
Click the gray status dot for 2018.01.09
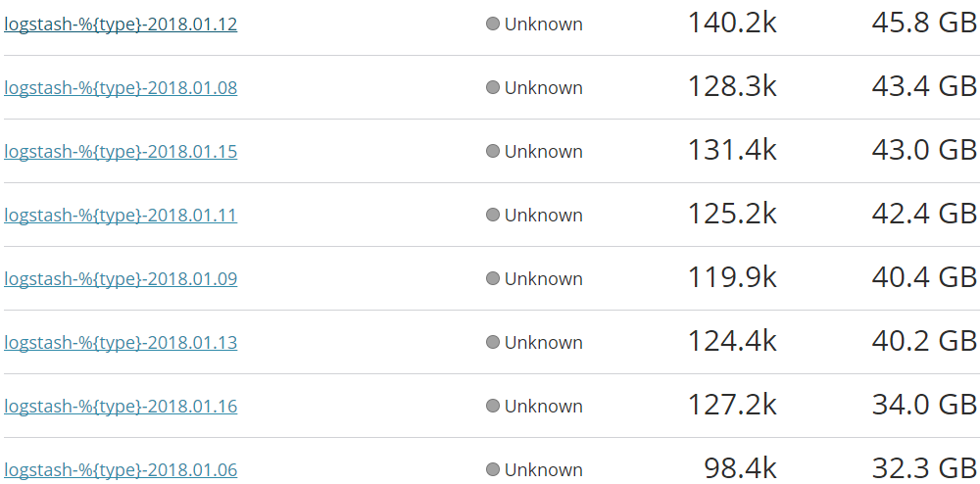click(493, 278)
